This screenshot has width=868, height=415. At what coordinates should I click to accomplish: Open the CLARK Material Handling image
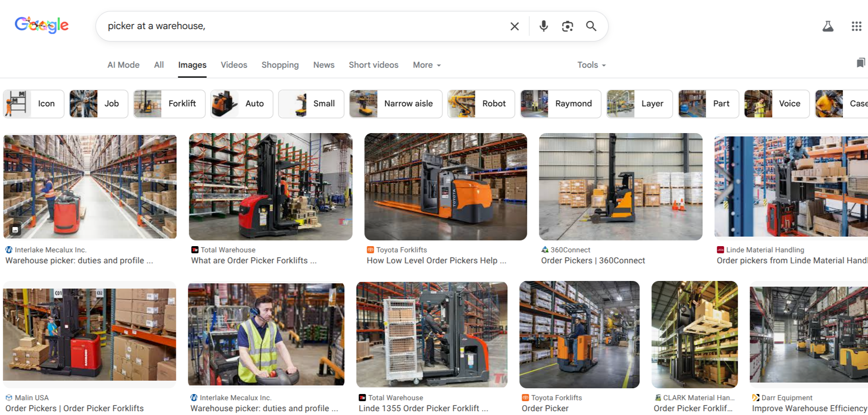click(694, 334)
